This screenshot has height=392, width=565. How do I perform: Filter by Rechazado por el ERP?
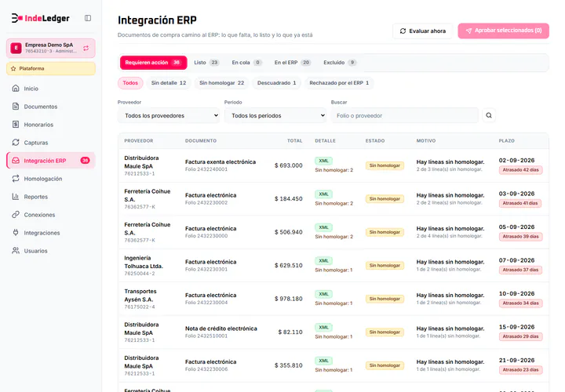point(339,83)
